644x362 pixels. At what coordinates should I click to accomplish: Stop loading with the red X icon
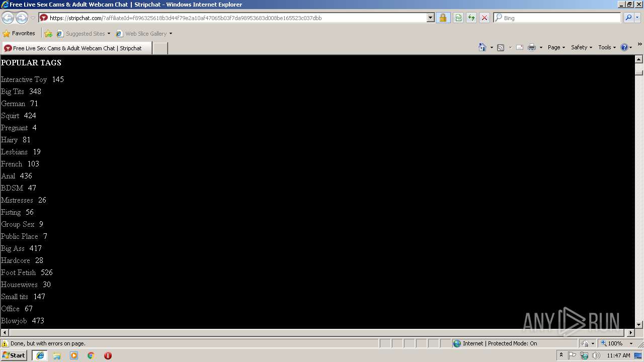click(x=484, y=18)
